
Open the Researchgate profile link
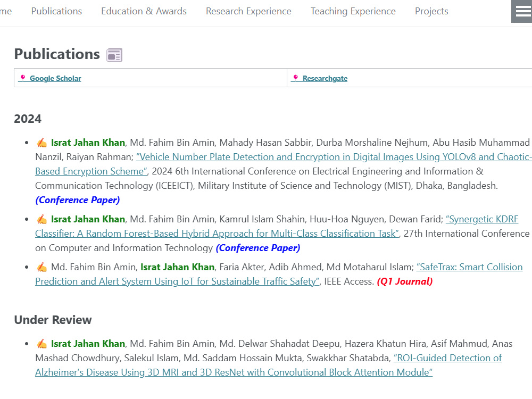coord(325,78)
